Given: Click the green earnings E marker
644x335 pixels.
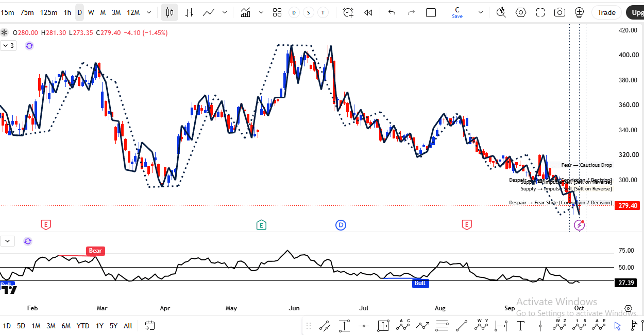Looking at the screenshot, I should click(x=261, y=225).
